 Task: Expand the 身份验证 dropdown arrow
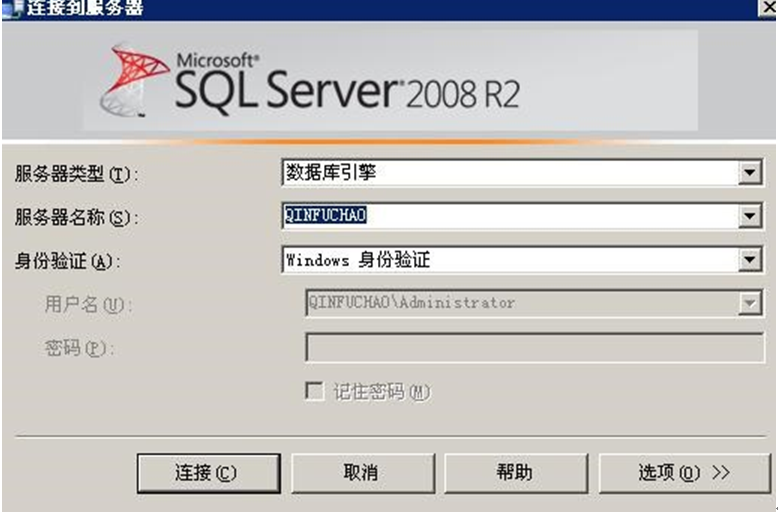click(749, 260)
